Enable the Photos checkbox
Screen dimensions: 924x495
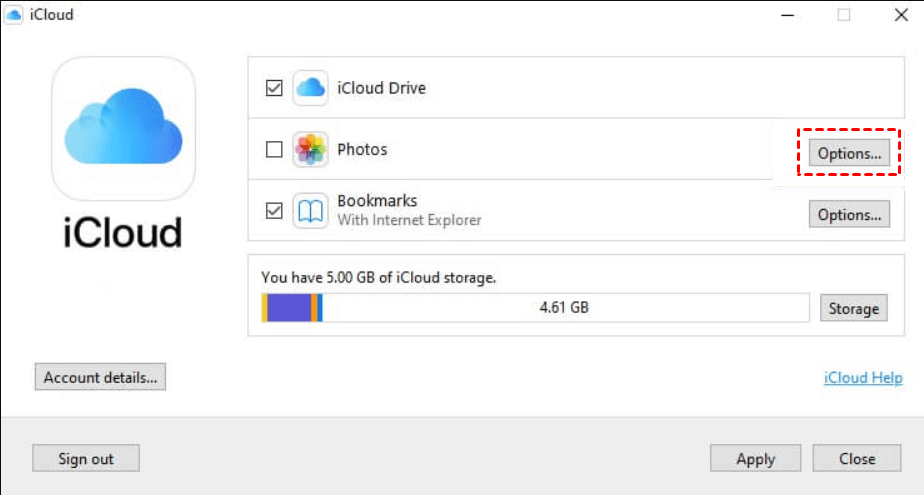[x=274, y=150]
